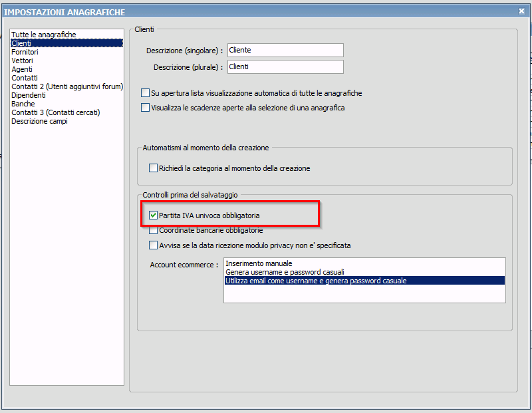This screenshot has height=413, width=532.
Task: Select the 'Contatti' entry
Action: click(x=25, y=78)
